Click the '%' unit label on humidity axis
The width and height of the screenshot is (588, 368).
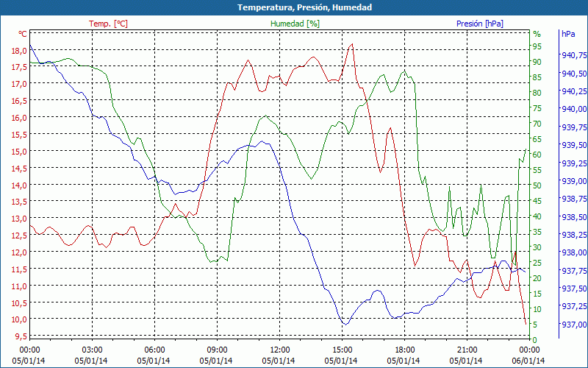pos(537,34)
